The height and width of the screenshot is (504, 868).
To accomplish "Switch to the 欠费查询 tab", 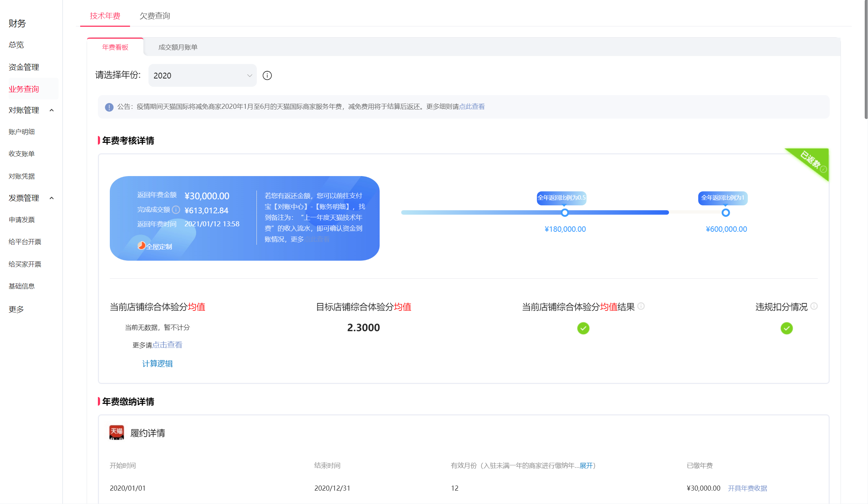I will pyautogui.click(x=155, y=16).
